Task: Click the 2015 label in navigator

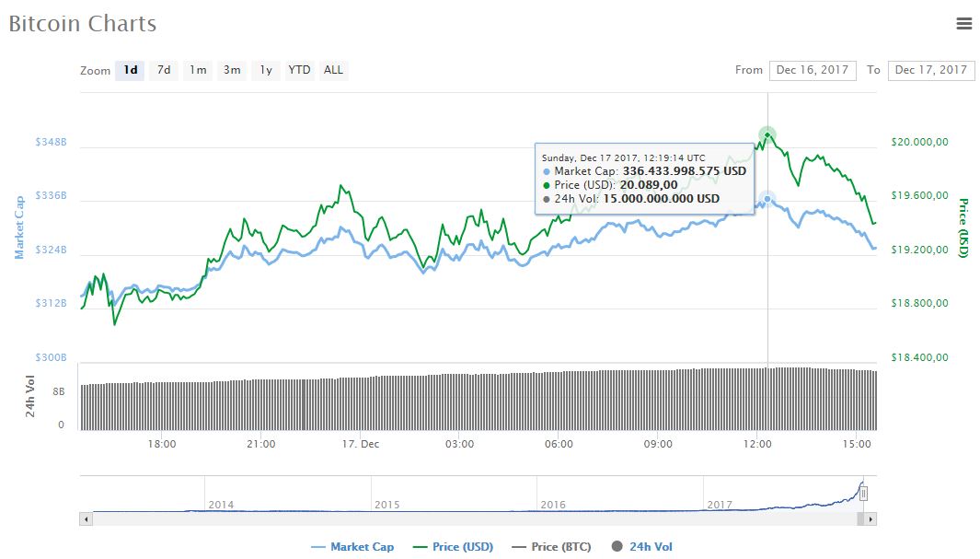Action: point(386,505)
